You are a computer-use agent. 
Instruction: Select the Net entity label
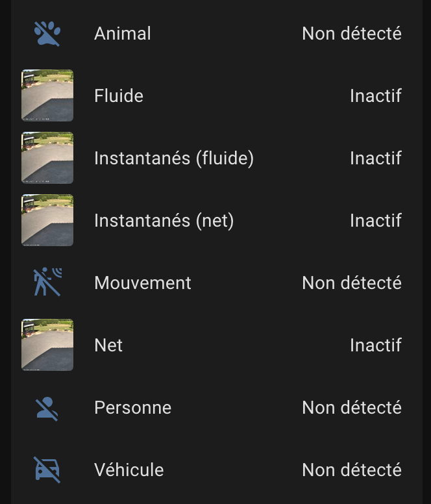point(108,345)
